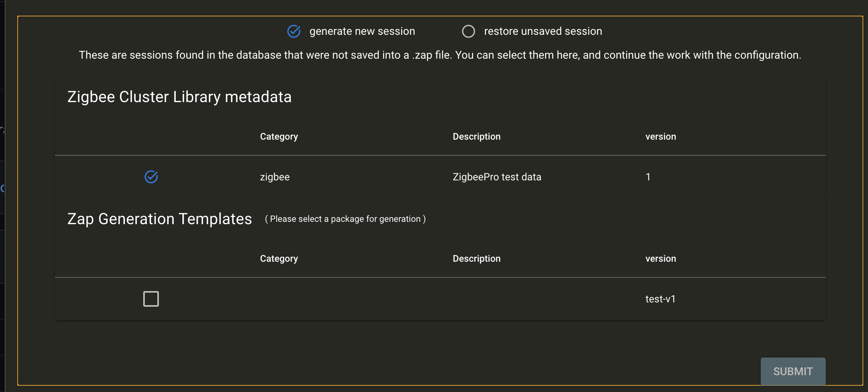Viewport: 868px width, 392px height.
Task: Click the blue checkmark icon beside zigbee
Action: pyautogui.click(x=151, y=177)
